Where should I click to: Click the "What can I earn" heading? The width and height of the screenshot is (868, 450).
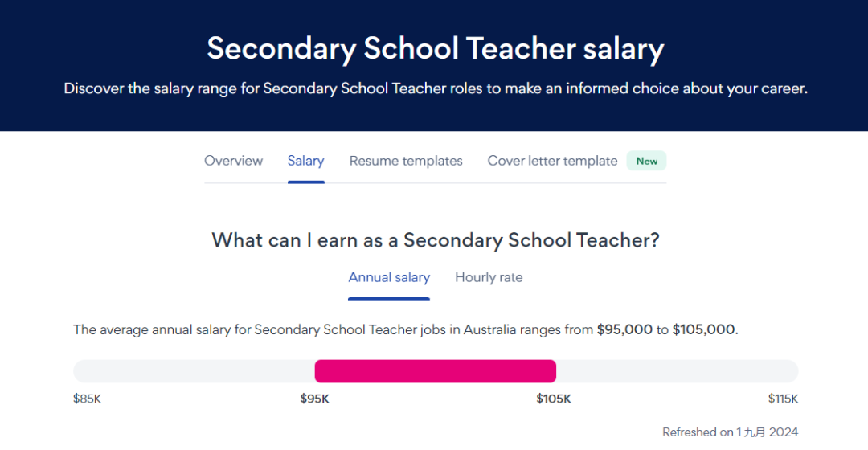pyautogui.click(x=435, y=240)
